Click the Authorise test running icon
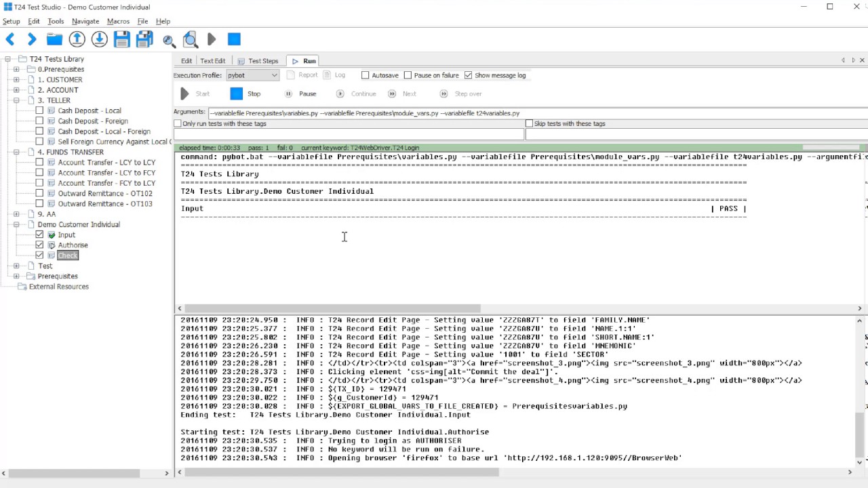 point(52,245)
